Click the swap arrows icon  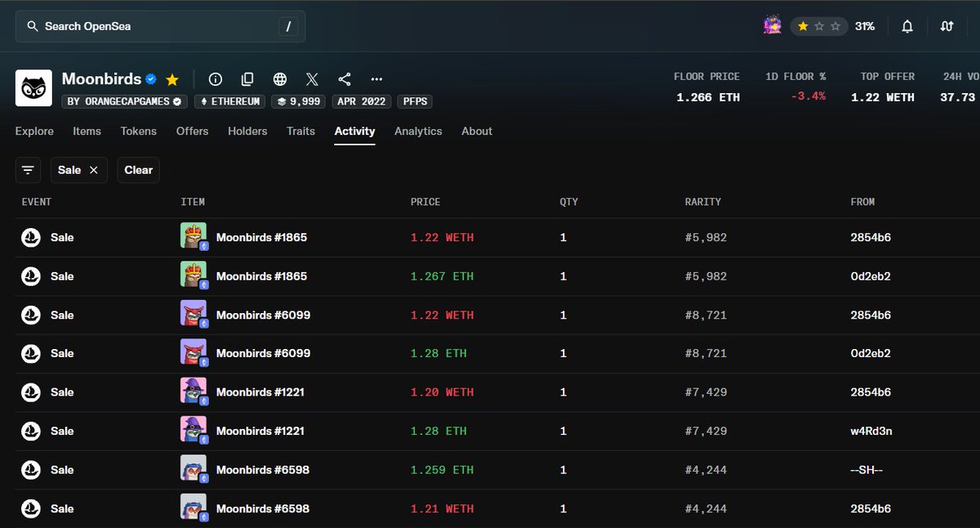click(947, 26)
